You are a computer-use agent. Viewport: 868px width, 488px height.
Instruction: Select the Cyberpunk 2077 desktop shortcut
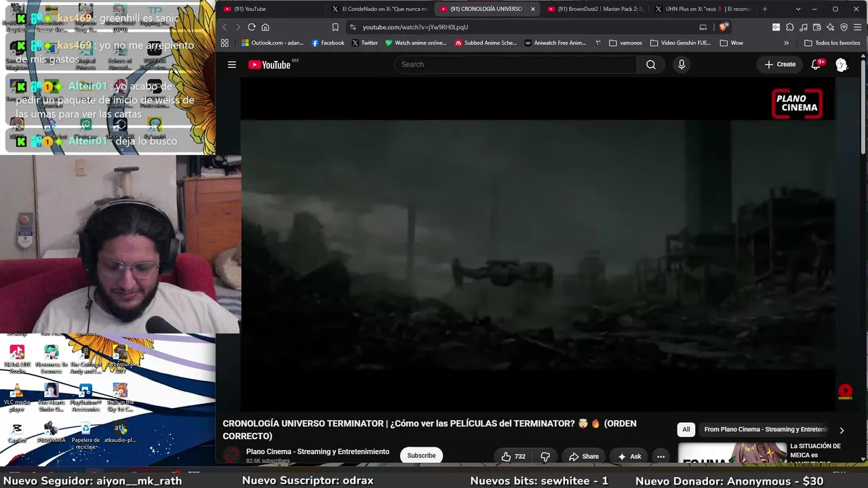click(120, 359)
